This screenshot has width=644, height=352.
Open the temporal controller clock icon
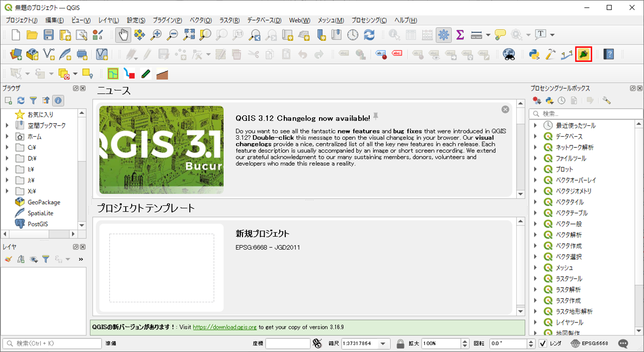click(x=353, y=35)
